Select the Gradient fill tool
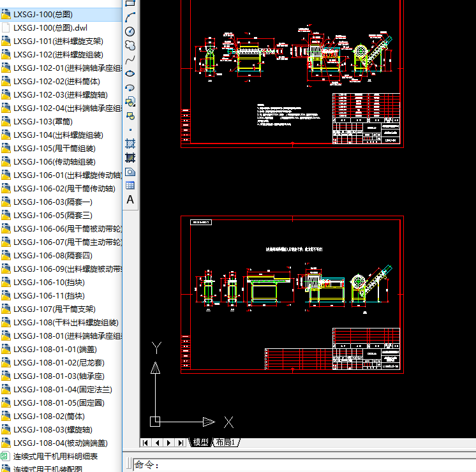Screen dimensions: 476x472 (x=130, y=158)
